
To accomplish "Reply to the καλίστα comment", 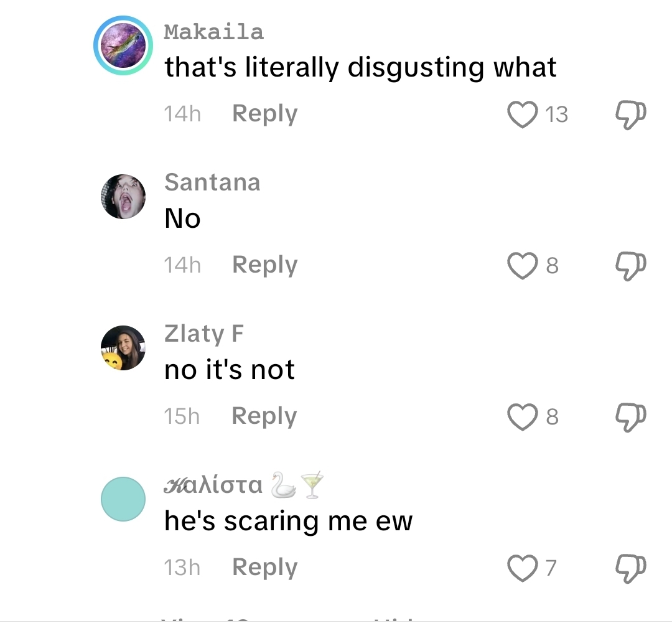I will [x=264, y=568].
